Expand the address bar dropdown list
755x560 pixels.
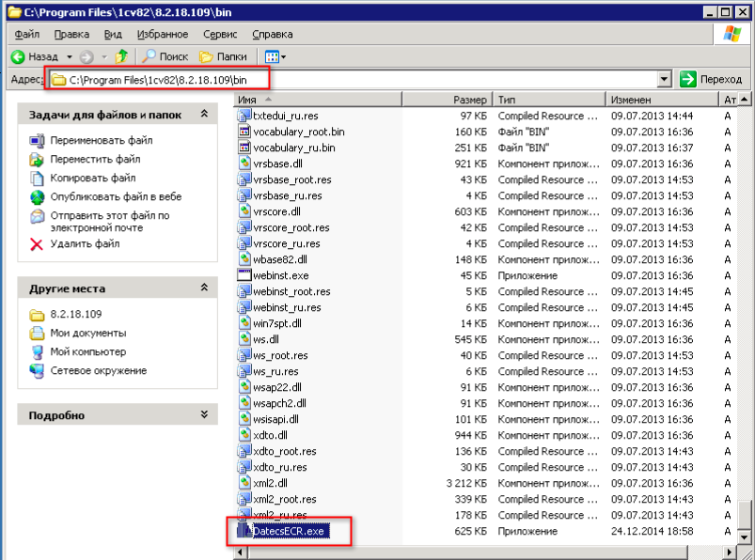pos(665,79)
